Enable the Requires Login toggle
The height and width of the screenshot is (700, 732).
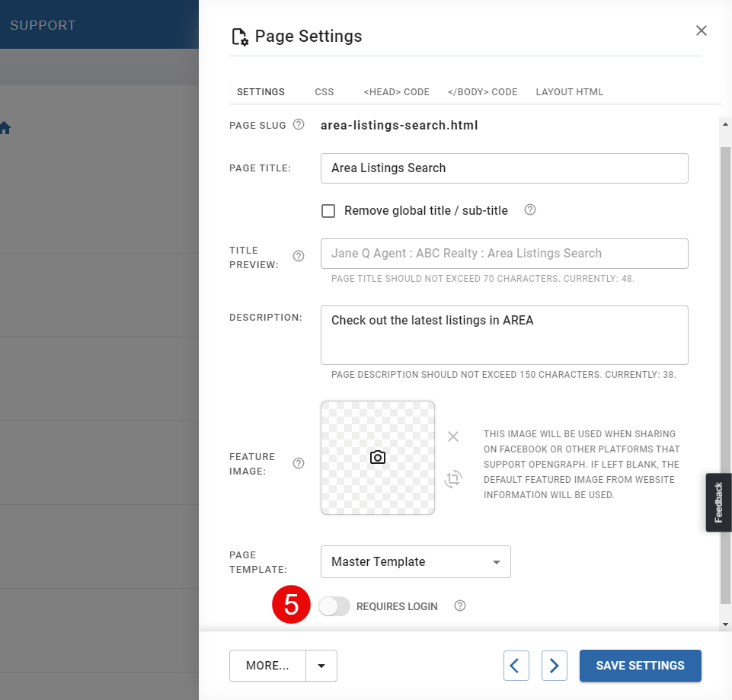click(334, 606)
